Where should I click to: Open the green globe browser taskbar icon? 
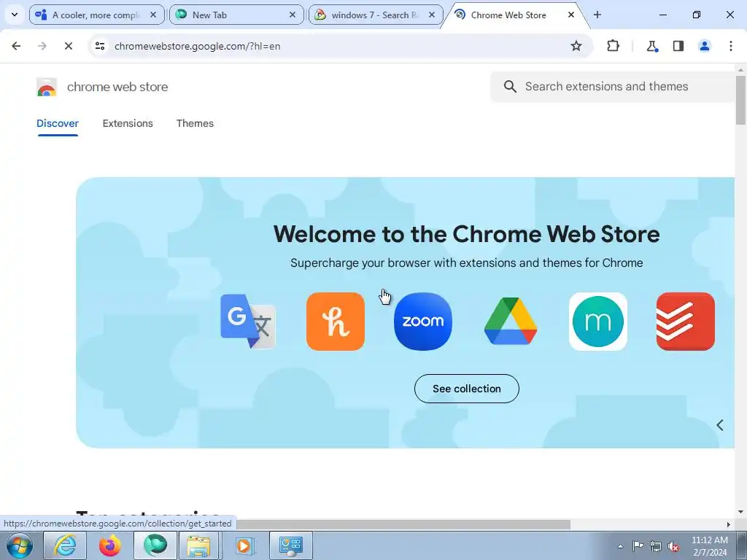click(x=155, y=545)
